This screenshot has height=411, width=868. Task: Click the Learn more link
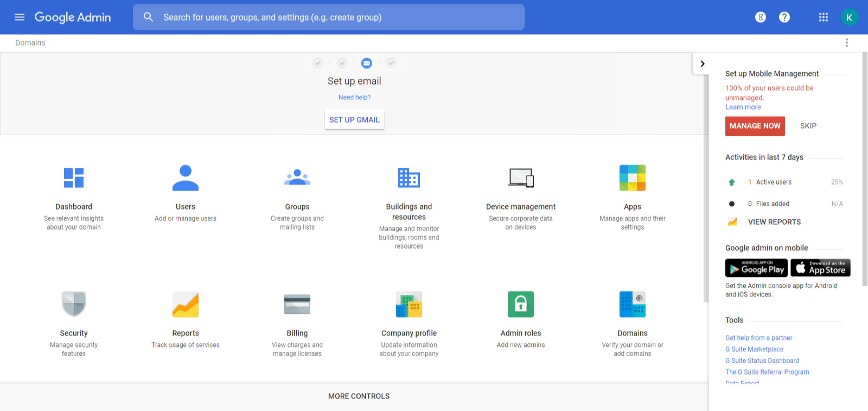tap(743, 108)
